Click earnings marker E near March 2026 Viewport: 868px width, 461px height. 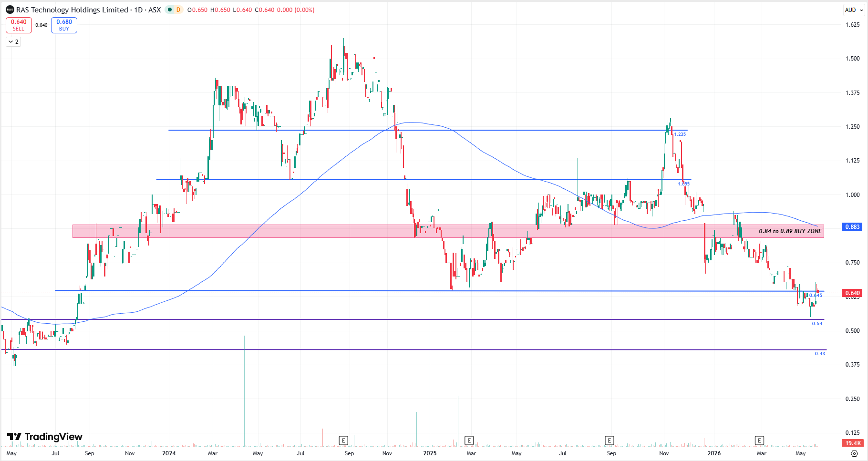[x=759, y=440]
